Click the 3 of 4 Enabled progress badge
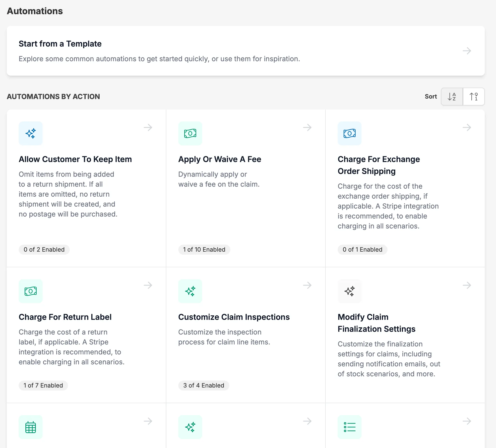The image size is (496, 448). [x=203, y=385]
